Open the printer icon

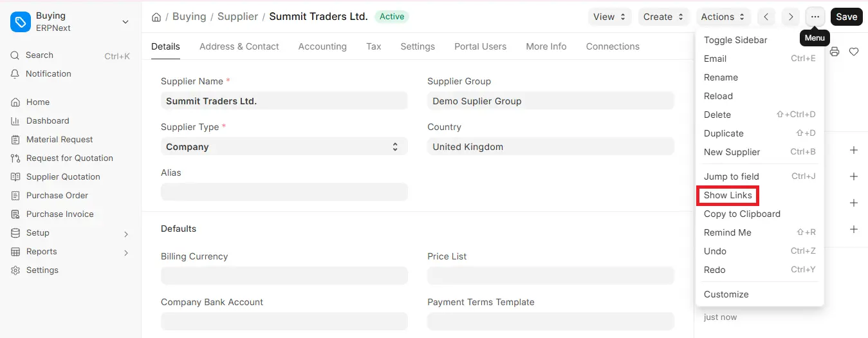(835, 52)
